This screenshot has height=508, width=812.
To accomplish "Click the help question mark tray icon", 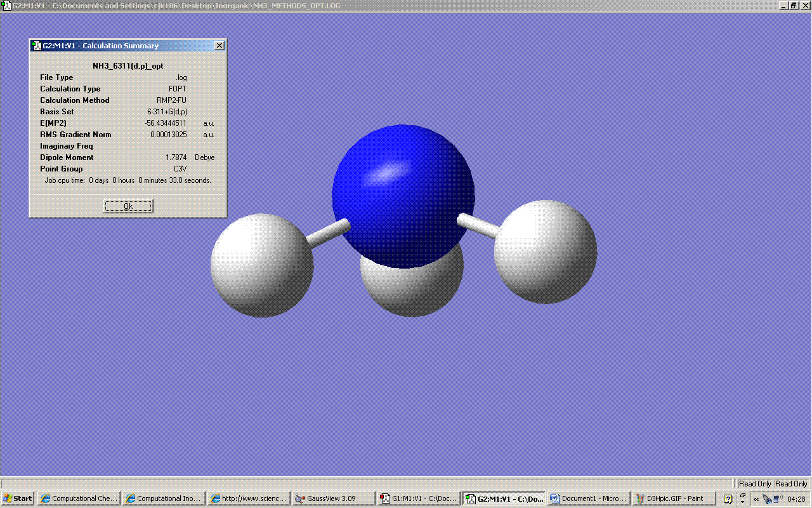I will click(728, 498).
